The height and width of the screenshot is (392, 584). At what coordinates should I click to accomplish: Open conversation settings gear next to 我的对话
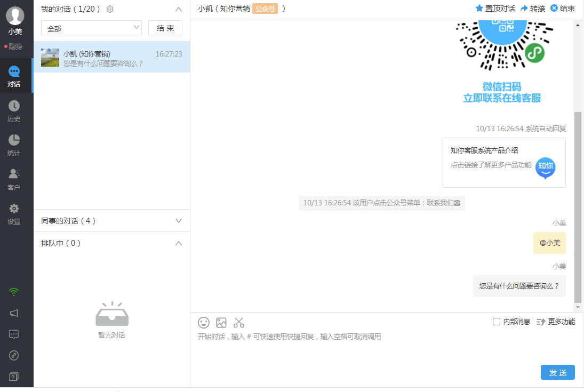110,9
